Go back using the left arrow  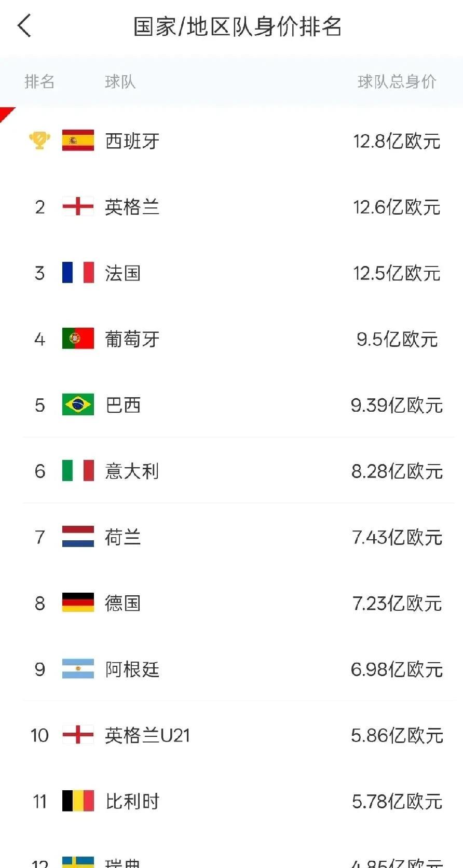(x=24, y=25)
